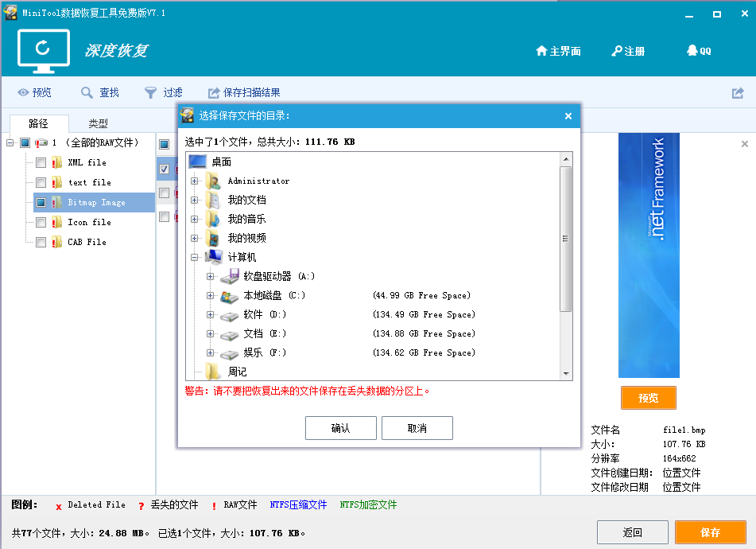This screenshot has height=549, width=756.
Task: Select the Icon file folder icon
Action: 57,222
